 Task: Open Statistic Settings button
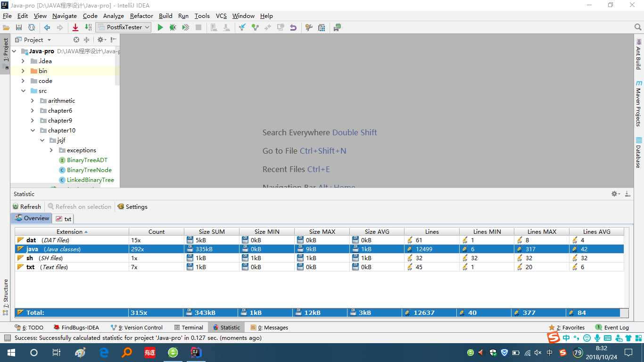pyautogui.click(x=132, y=206)
